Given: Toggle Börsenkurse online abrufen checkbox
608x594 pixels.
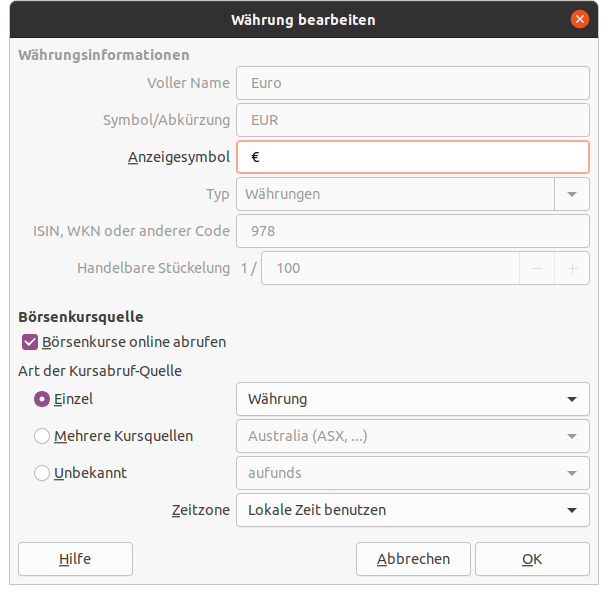Looking at the screenshot, I should [30, 342].
